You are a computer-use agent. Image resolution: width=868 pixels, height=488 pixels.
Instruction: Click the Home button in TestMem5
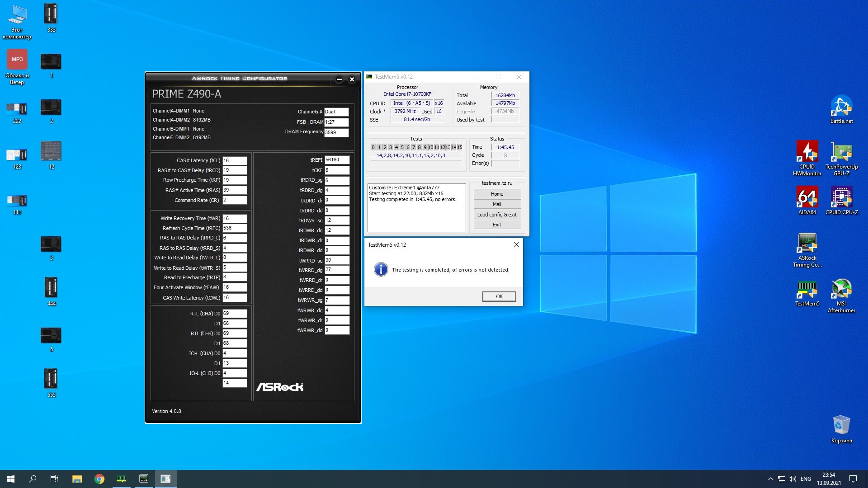497,194
